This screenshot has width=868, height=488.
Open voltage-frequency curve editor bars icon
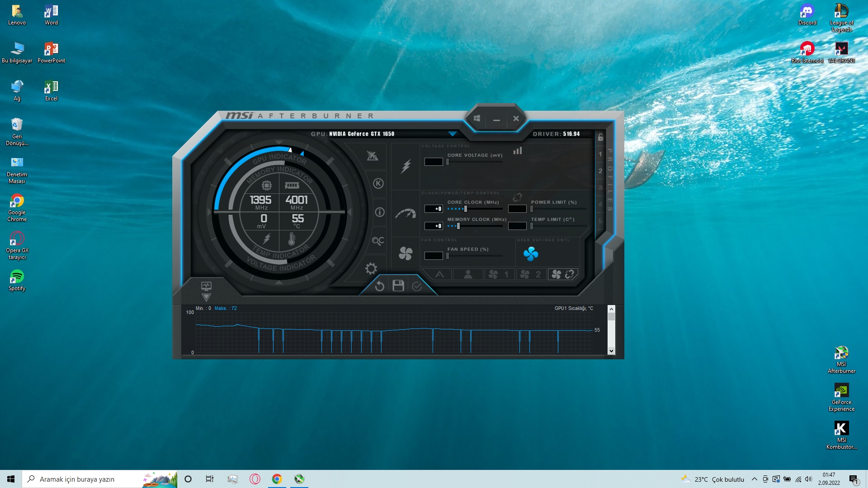coord(518,151)
